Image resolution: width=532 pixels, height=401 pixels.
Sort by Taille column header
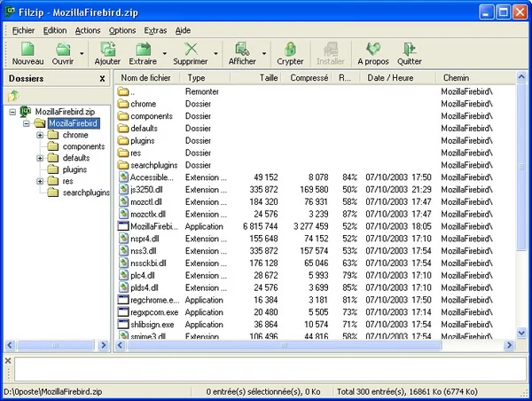(x=255, y=78)
